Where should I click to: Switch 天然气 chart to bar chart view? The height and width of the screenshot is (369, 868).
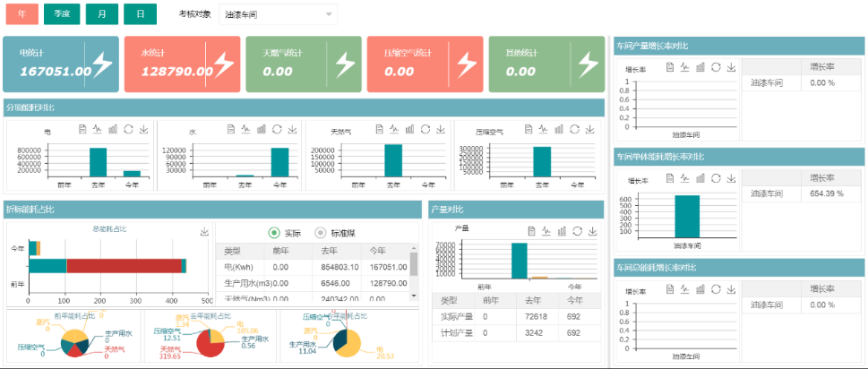pyautogui.click(x=408, y=129)
